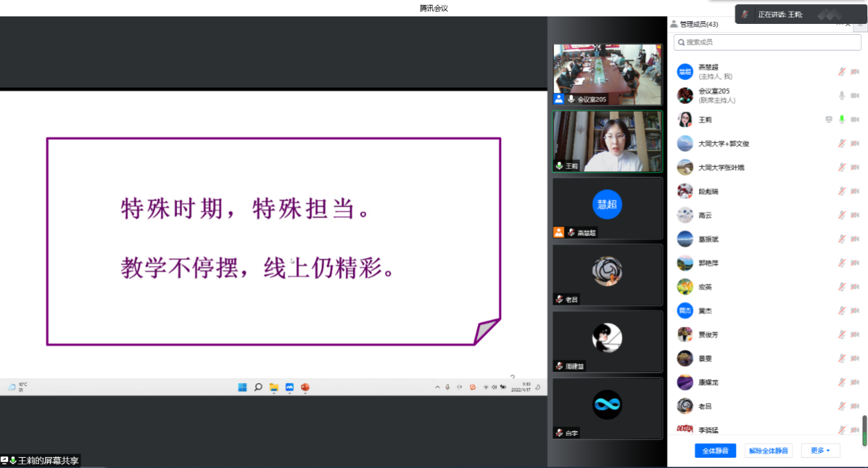Screen dimensions: 868x468
Task: Click the camera icon in 康耀龙's row
Action: (x=854, y=382)
